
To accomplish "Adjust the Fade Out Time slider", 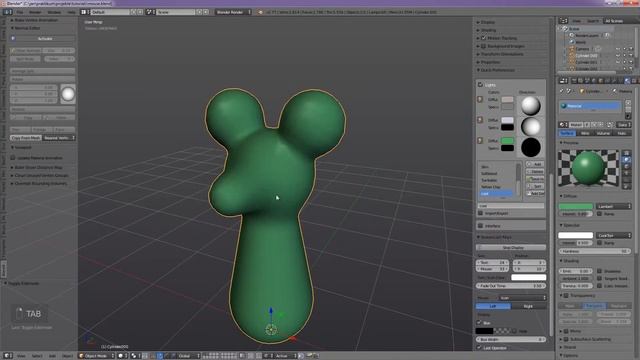I will (511, 286).
